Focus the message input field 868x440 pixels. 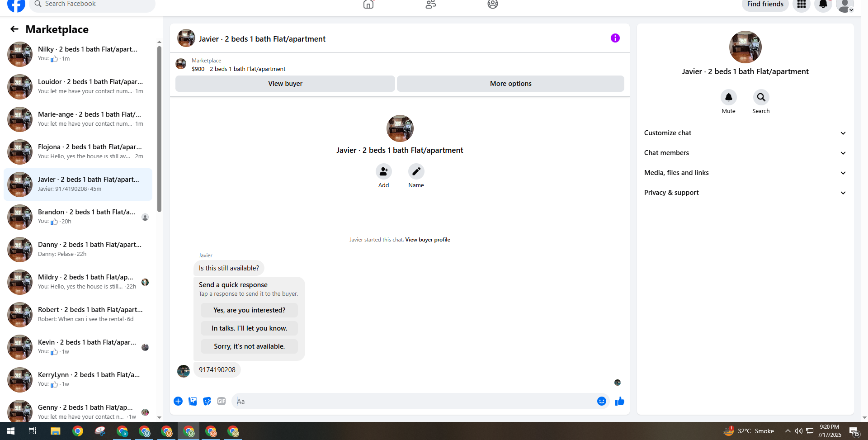click(414, 401)
